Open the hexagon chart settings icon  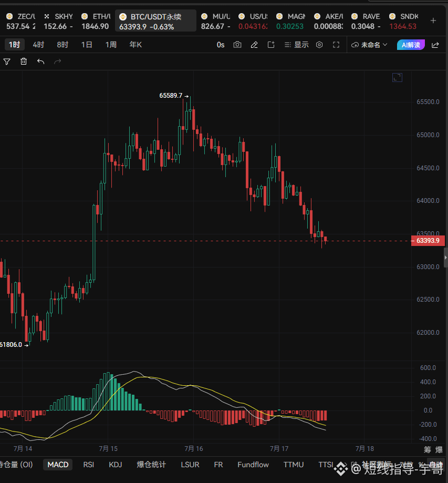coord(319,45)
